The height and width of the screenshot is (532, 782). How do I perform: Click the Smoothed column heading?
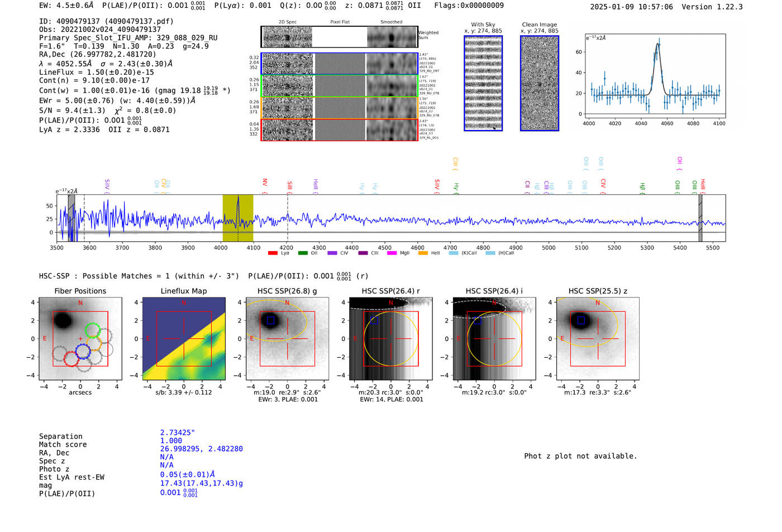(391, 22)
